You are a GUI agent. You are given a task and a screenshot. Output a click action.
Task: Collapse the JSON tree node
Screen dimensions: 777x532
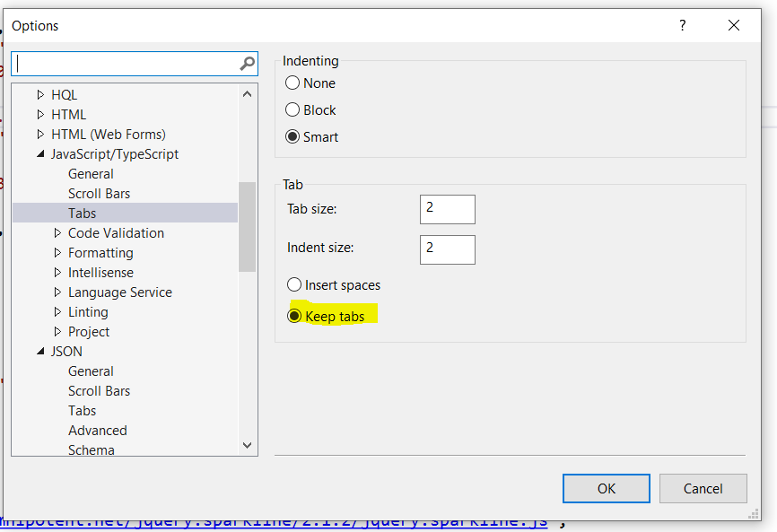tap(40, 352)
